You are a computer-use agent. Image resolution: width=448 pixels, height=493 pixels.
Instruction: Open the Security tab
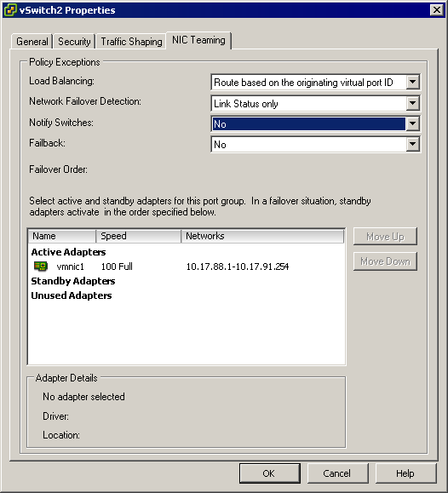coord(74,42)
